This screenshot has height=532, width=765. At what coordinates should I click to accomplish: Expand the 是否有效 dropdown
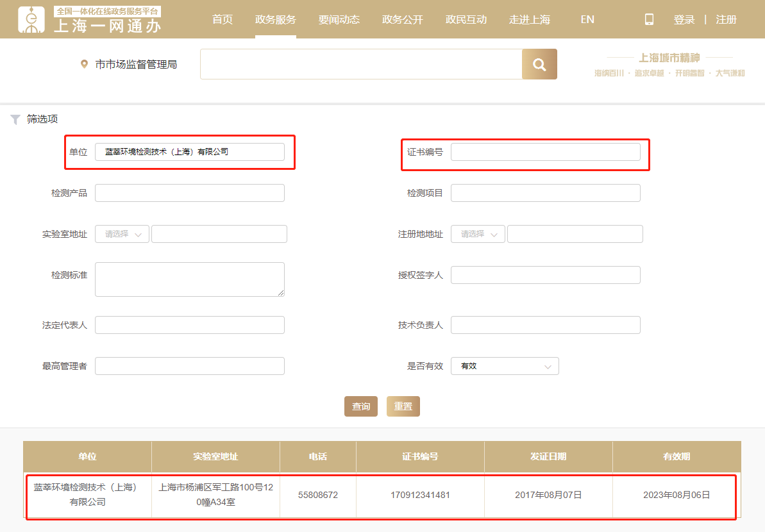coord(505,366)
